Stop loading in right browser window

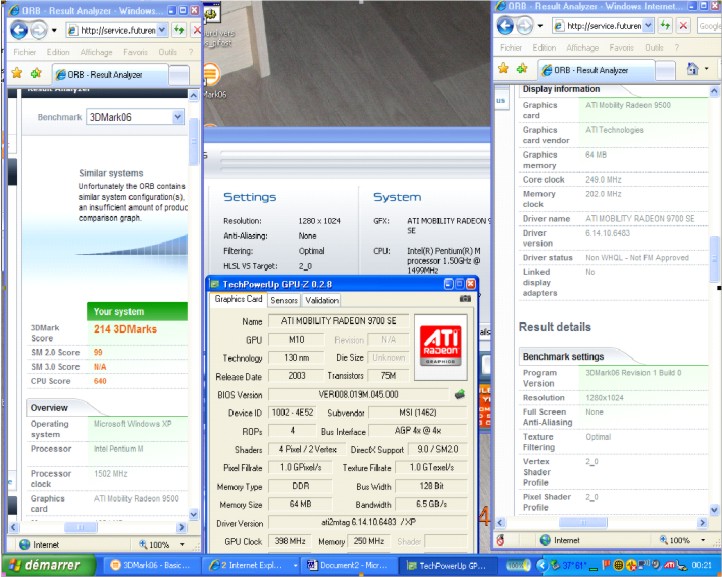point(684,26)
